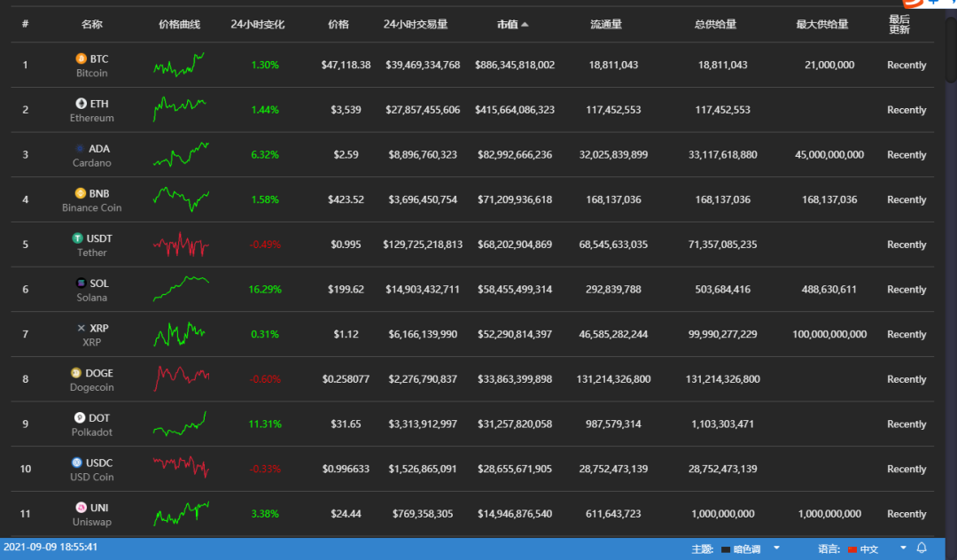Open notifications with the bell icon
The image size is (957, 560).
922,548
